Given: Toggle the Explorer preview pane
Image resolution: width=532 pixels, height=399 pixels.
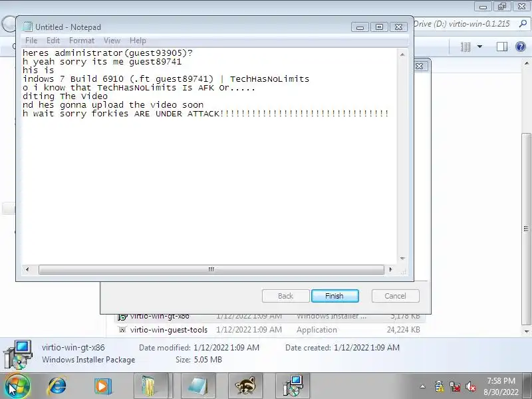Looking at the screenshot, I should [x=502, y=47].
